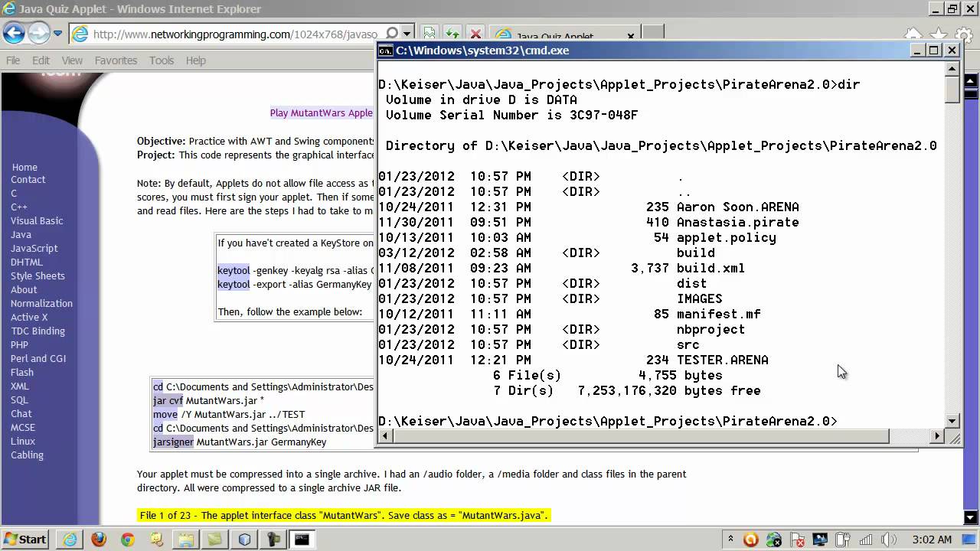Open the JavaScript sidebar link
The height and width of the screenshot is (551, 980).
[x=34, y=248]
